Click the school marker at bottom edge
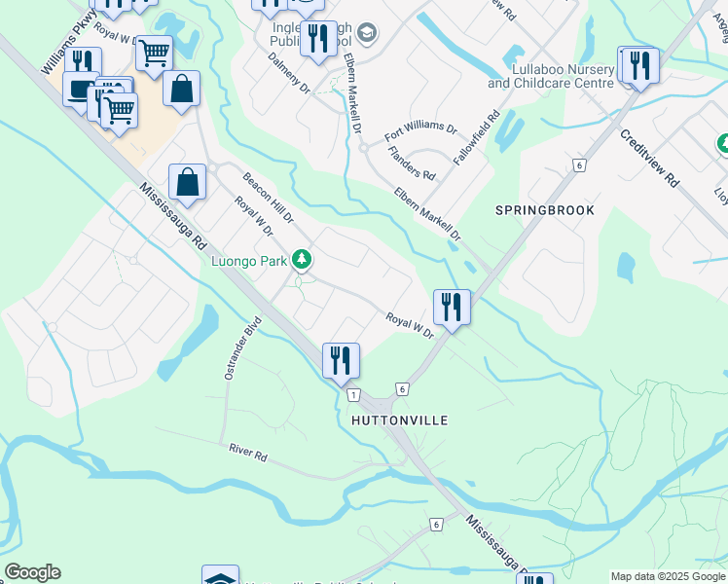Screen dimensions: 728x584 point(221,574)
